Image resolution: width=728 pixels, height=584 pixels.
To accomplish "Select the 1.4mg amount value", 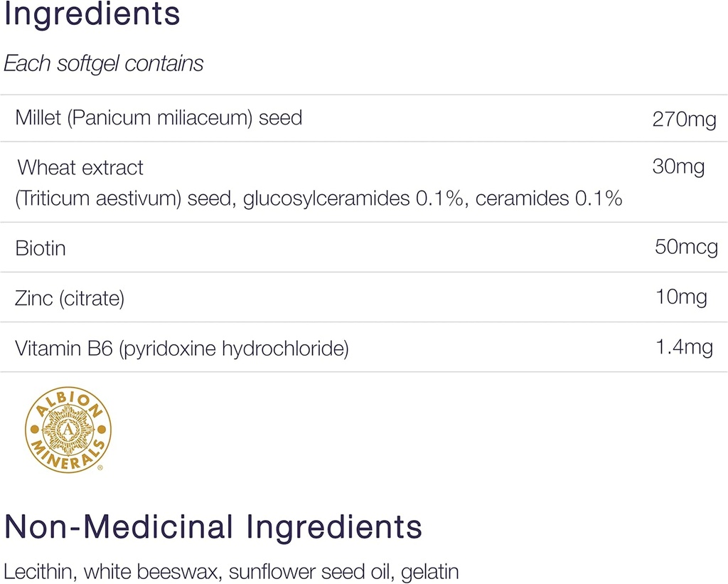I will click(x=683, y=347).
